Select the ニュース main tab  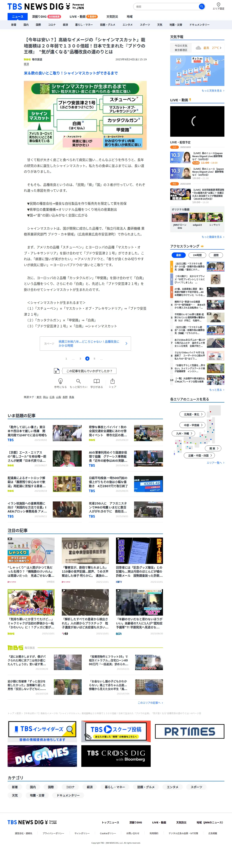(x=18, y=16)
